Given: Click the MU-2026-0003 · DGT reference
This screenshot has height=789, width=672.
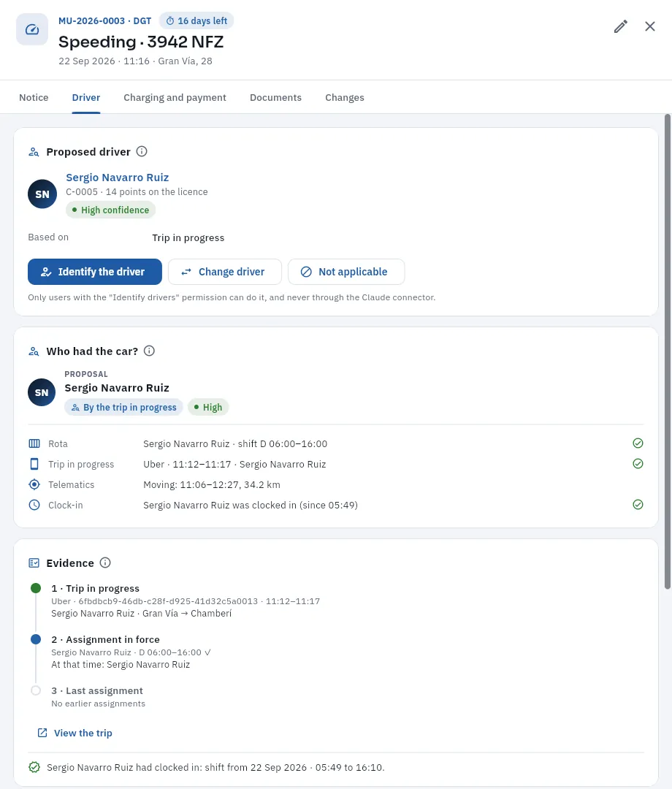Looking at the screenshot, I should pos(104,20).
